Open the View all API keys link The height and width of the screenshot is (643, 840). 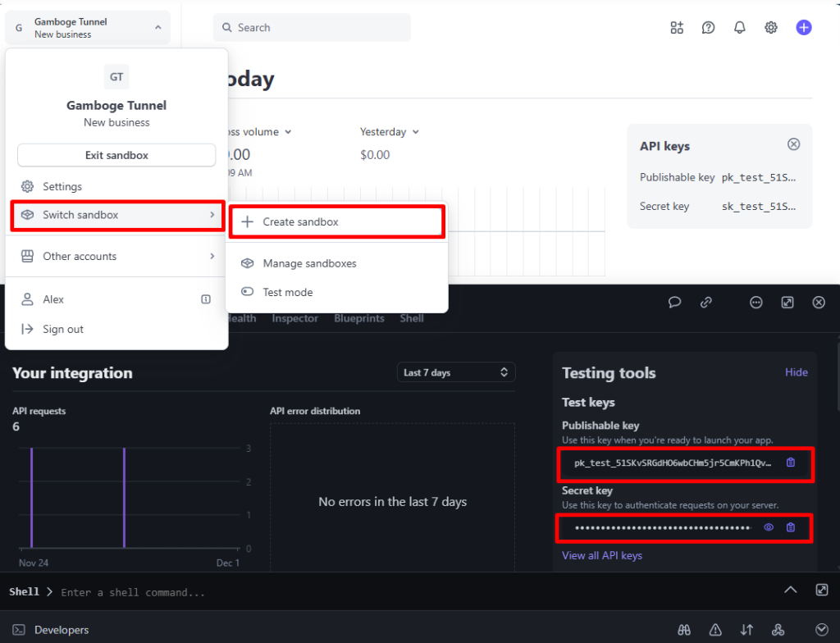point(601,556)
